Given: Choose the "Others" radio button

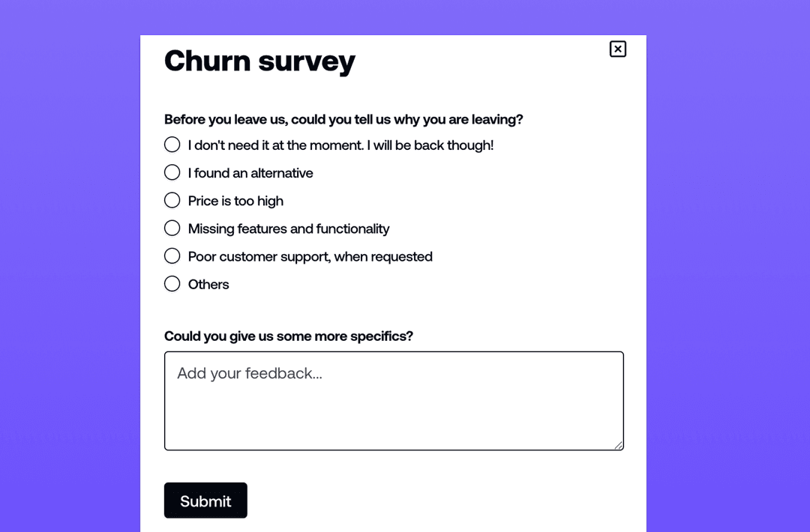Looking at the screenshot, I should tap(172, 283).
